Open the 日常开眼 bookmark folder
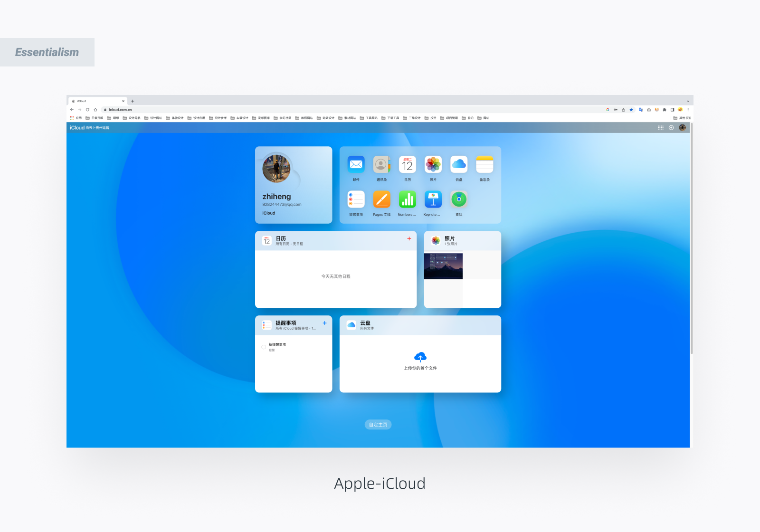Screen dimensions: 760x532 (x=95, y=118)
